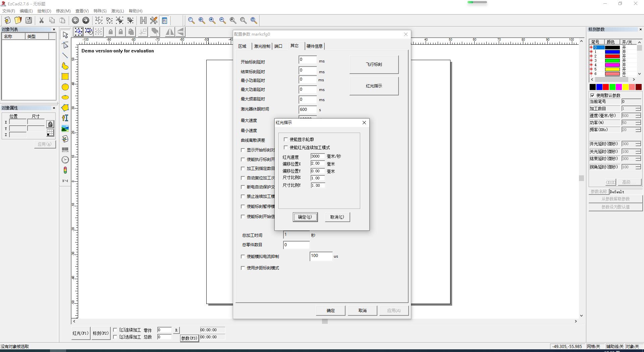The height and width of the screenshot is (352, 644).
Task: Switch to the 激光控制 tab
Action: (262, 46)
